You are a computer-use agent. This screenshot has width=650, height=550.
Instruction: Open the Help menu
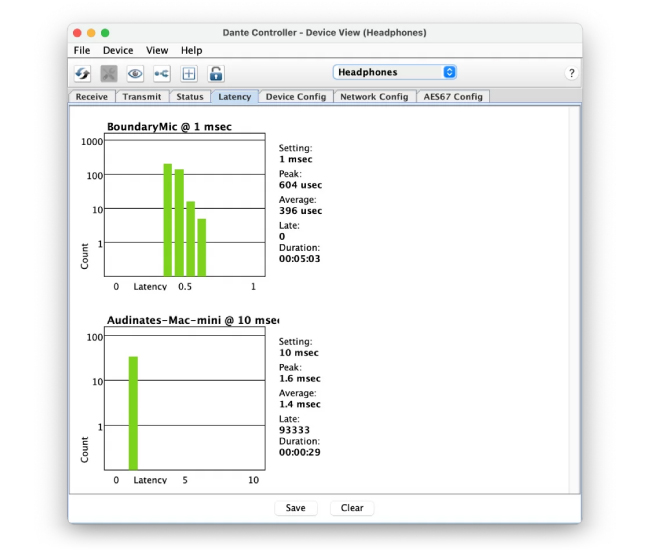click(x=191, y=50)
